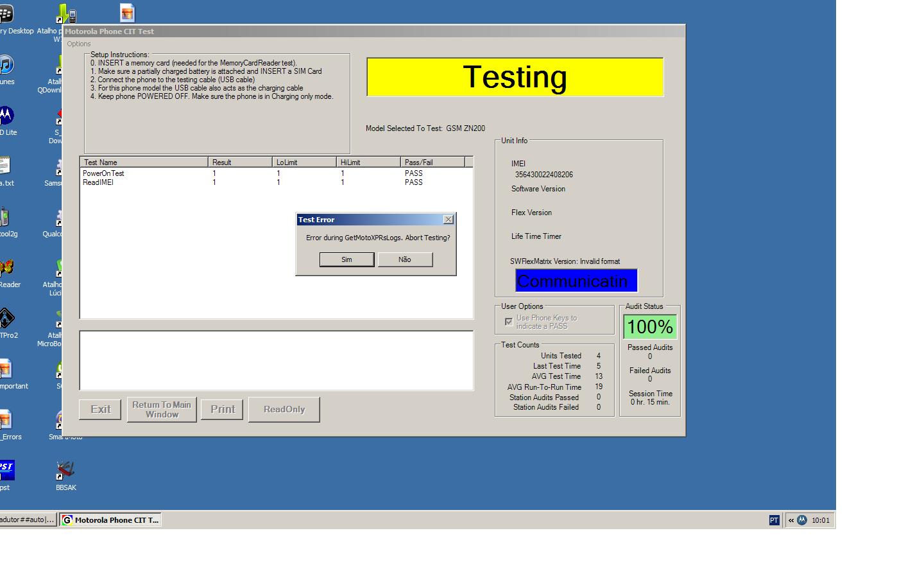
Task: Click Não to continue testing
Action: (405, 259)
